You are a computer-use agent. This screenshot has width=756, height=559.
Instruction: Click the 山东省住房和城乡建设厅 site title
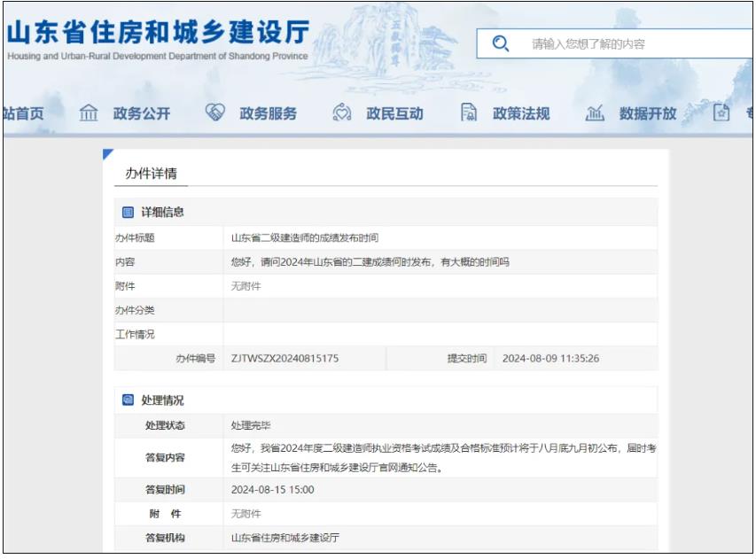click(x=158, y=32)
